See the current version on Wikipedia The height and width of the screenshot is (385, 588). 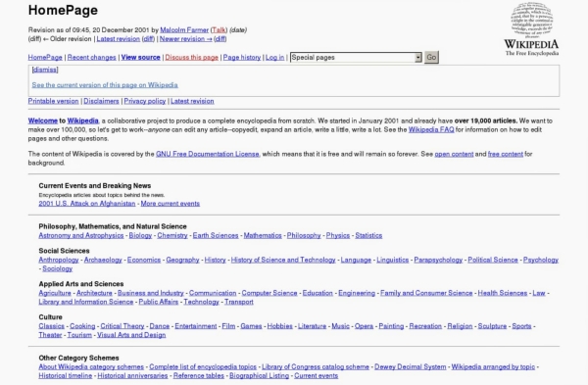105,85
